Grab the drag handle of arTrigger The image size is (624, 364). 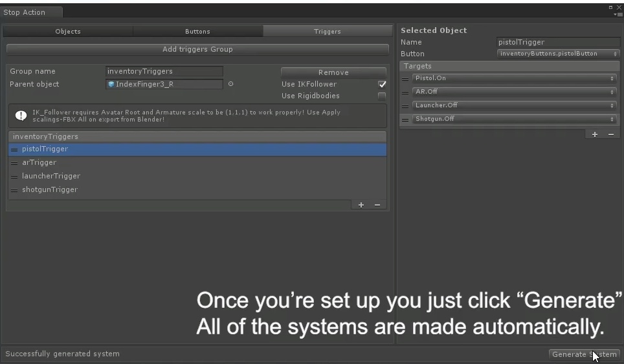(x=14, y=164)
